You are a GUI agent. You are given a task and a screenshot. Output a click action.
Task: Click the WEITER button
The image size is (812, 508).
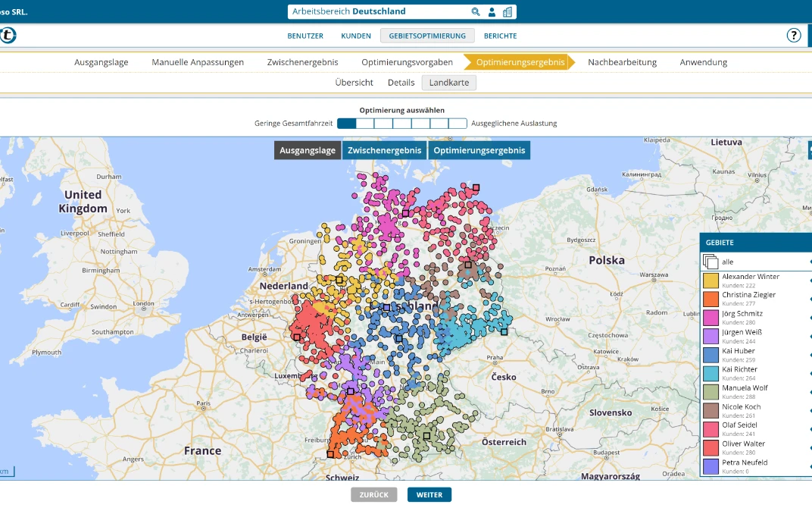[x=429, y=494]
